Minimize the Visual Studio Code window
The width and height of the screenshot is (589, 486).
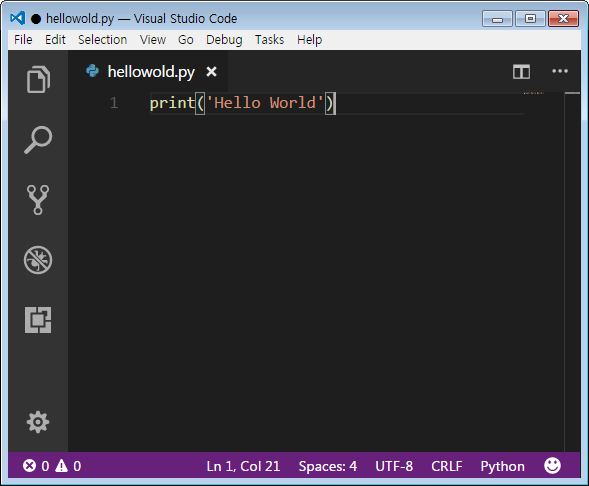tap(497, 18)
